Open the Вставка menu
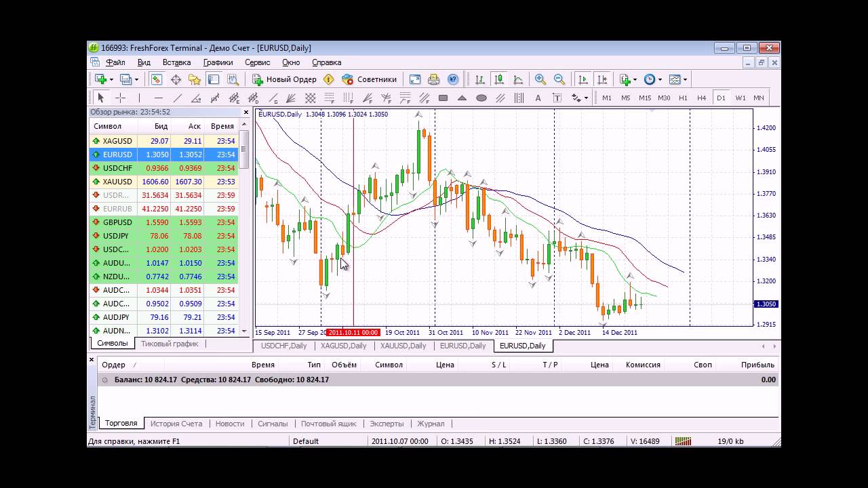The height and width of the screenshot is (488, 868). (176, 62)
